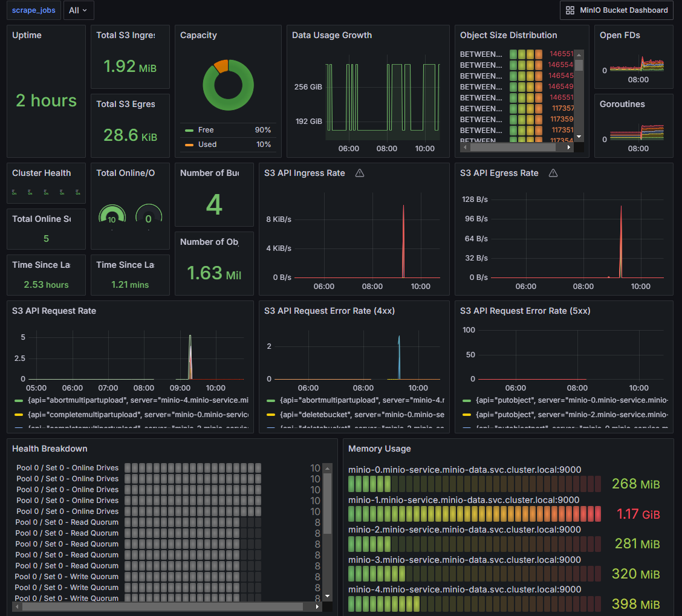Viewport: 682px width, 616px height.
Task: Click the 1.17 GiB memory value for minio-1
Action: pyautogui.click(x=638, y=514)
